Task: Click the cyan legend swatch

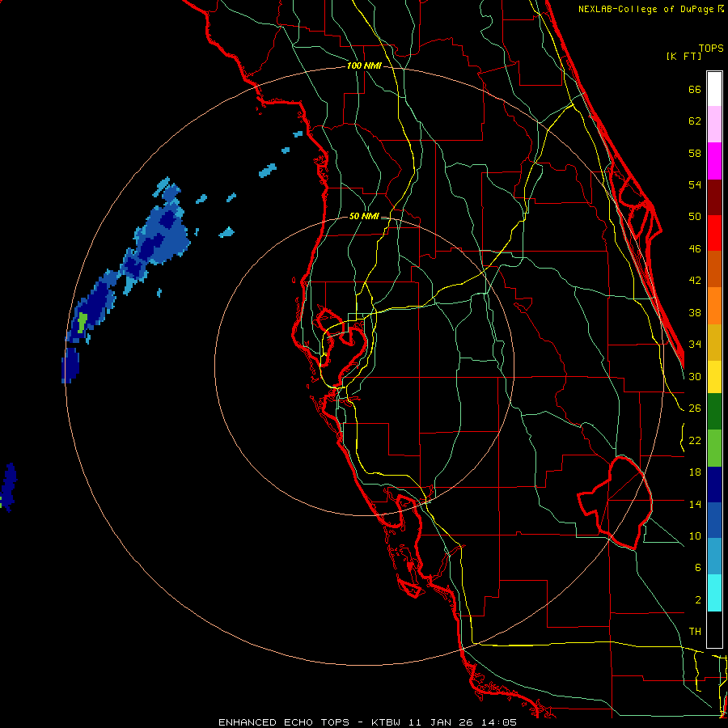Action: tap(714, 592)
